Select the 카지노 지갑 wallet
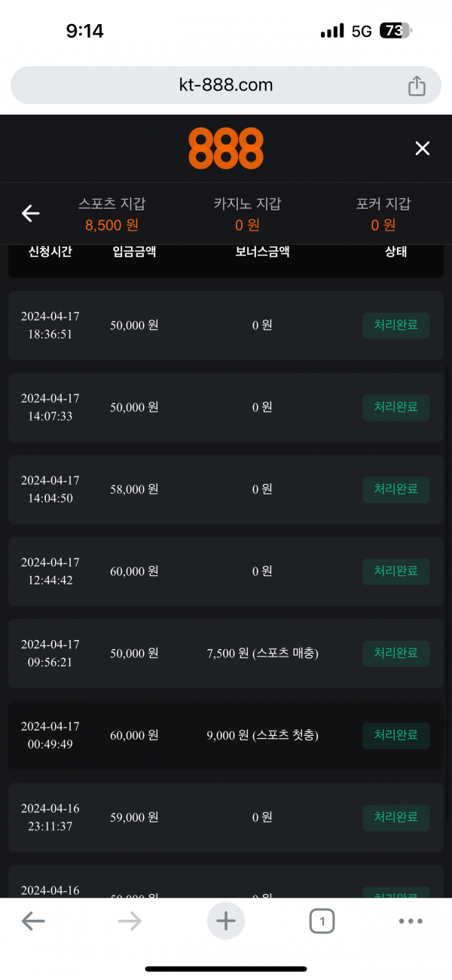This screenshot has height=980, width=452. point(247,214)
